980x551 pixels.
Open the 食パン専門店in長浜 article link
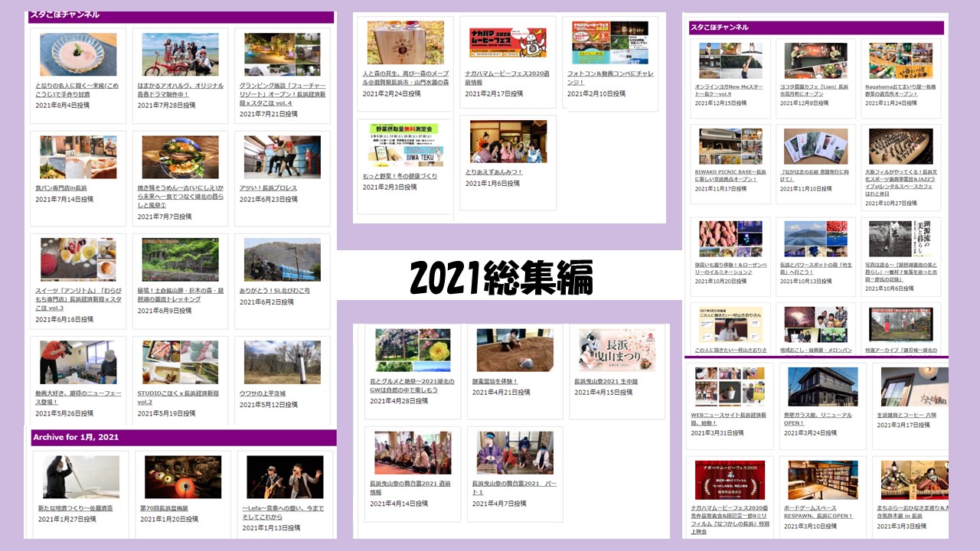61,187
